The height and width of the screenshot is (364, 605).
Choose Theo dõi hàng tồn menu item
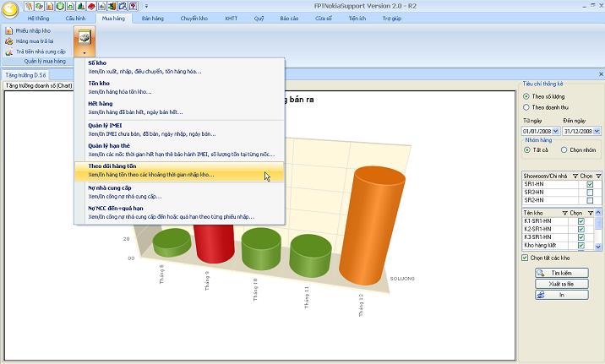coord(180,171)
